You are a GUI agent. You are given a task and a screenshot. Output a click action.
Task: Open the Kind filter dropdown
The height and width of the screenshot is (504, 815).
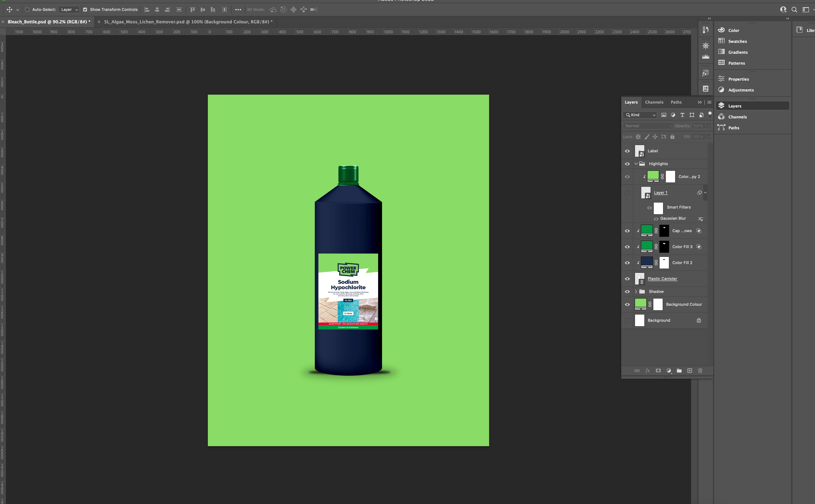coord(640,115)
